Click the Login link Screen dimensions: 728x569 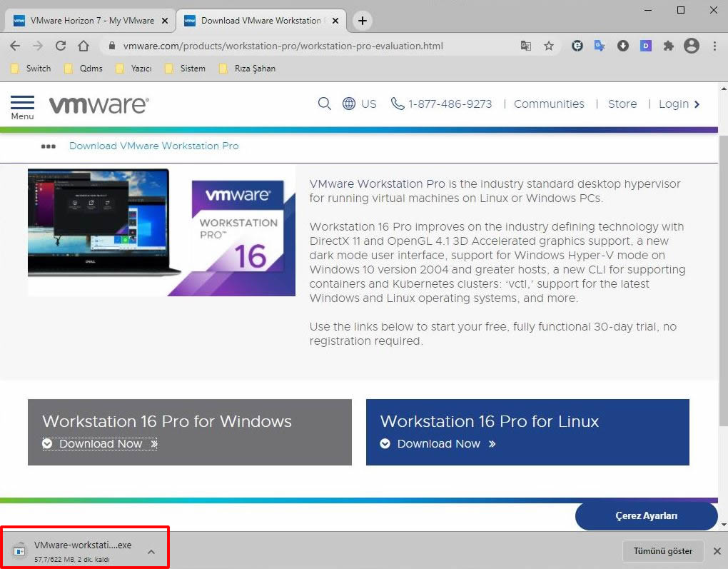pos(679,104)
